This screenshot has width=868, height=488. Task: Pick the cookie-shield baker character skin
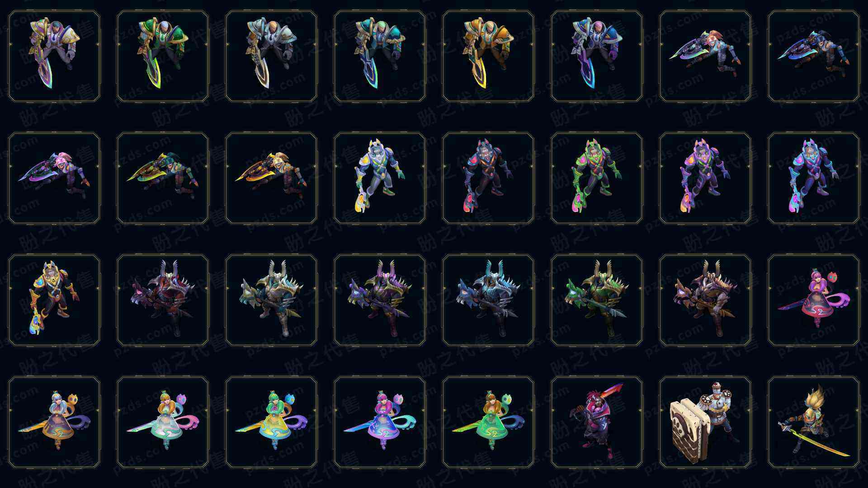705,422
